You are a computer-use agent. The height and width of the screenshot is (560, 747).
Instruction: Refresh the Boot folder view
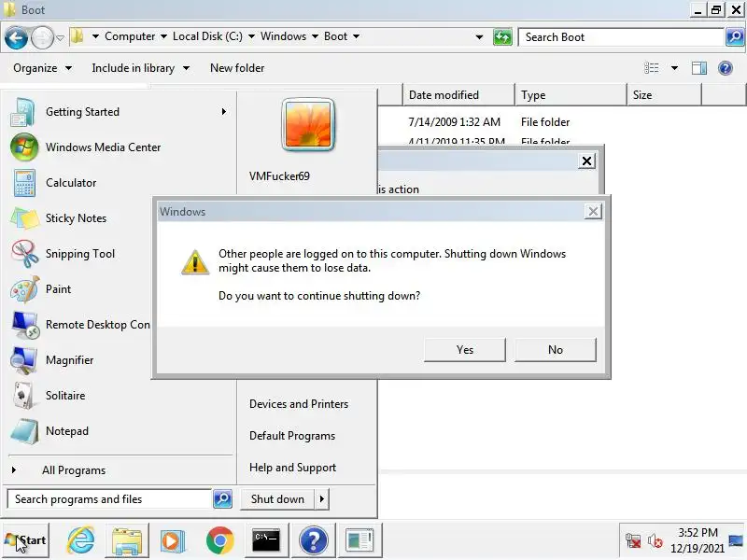[502, 36]
